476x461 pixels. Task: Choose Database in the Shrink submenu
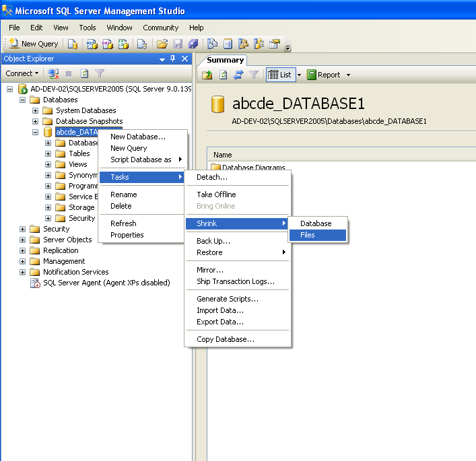pyautogui.click(x=318, y=223)
